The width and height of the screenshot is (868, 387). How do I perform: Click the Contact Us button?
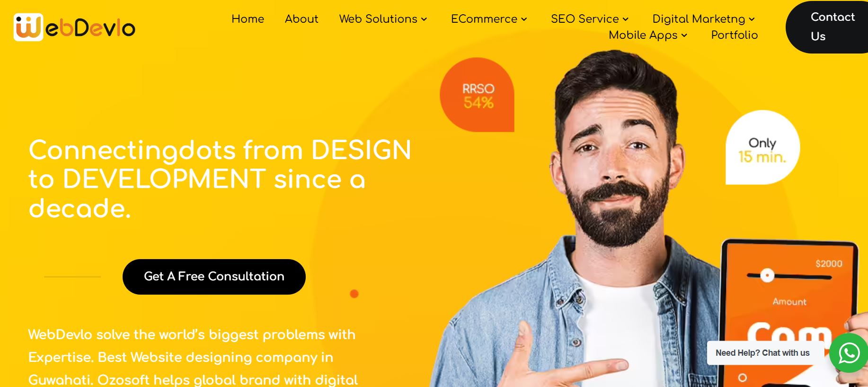tap(827, 27)
